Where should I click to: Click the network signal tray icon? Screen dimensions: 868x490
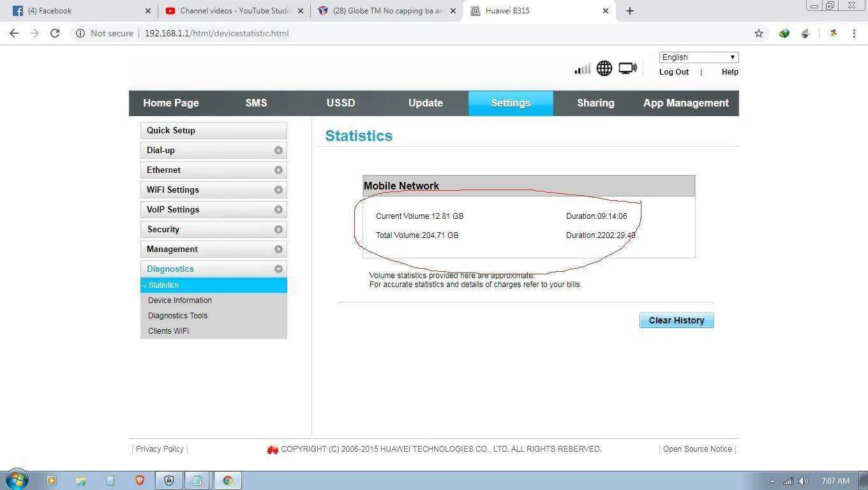[x=788, y=481]
